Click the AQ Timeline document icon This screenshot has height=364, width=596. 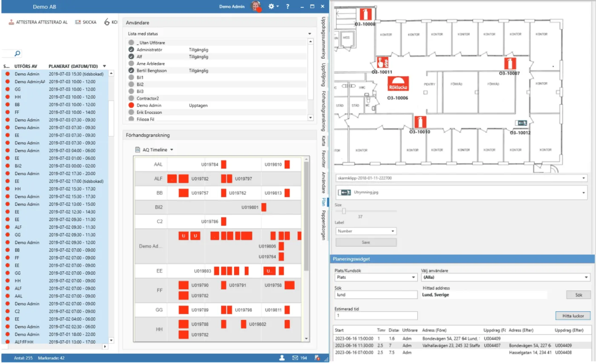coord(138,150)
